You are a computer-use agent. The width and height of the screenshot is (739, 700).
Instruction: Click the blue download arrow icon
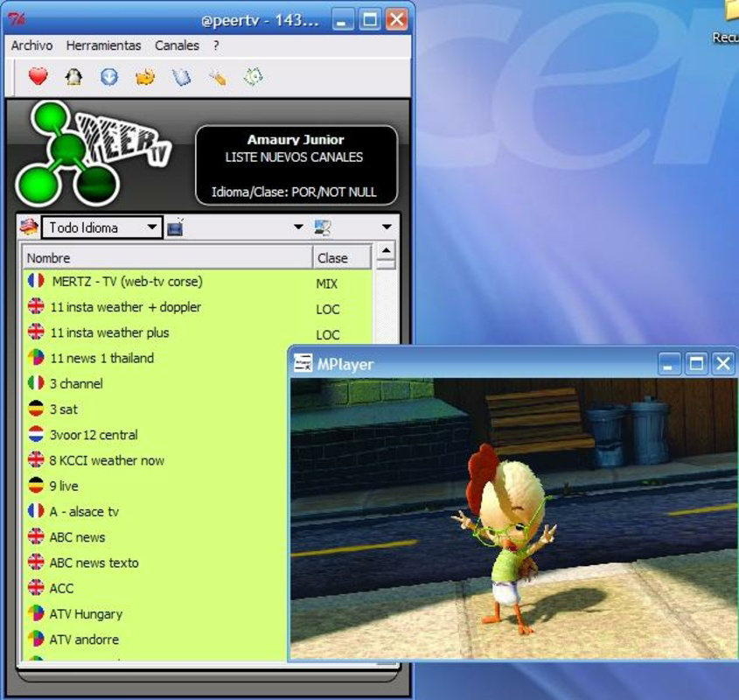point(109,77)
